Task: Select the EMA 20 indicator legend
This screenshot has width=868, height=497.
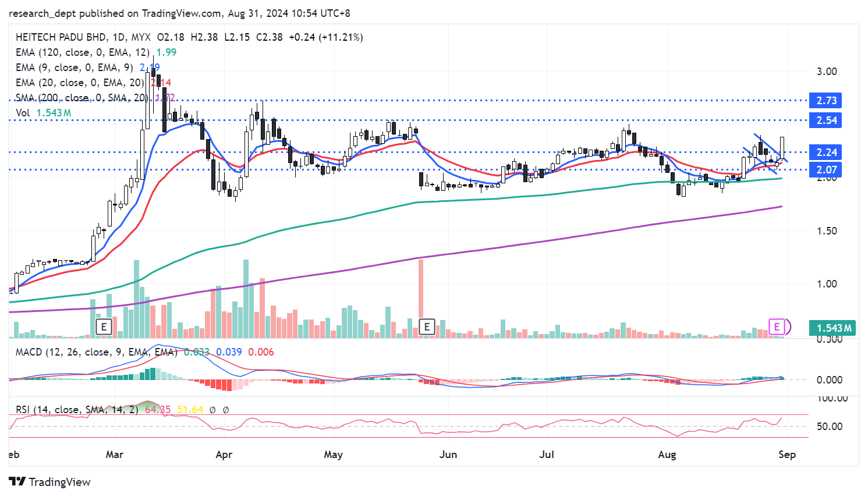Action: tap(79, 83)
